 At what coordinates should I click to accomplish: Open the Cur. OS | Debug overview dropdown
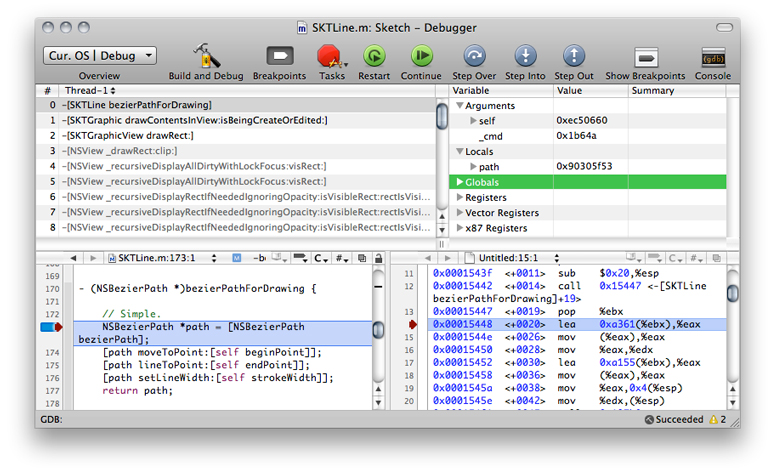pyautogui.click(x=99, y=56)
